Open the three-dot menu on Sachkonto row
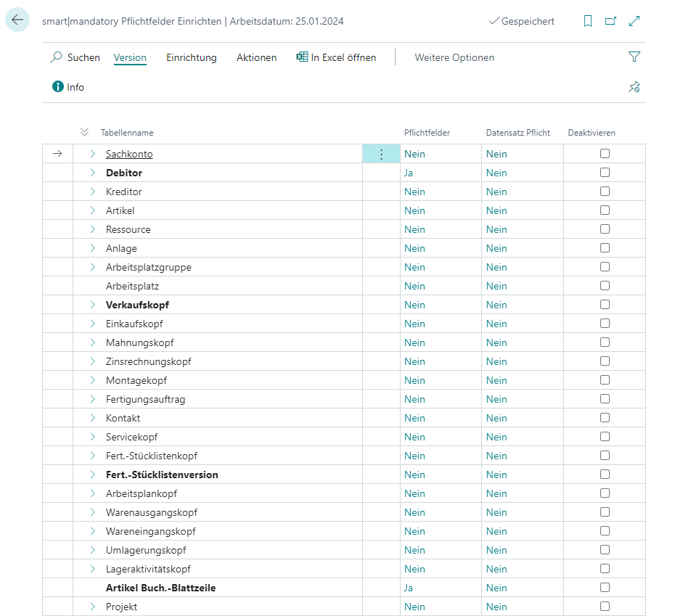 point(381,153)
